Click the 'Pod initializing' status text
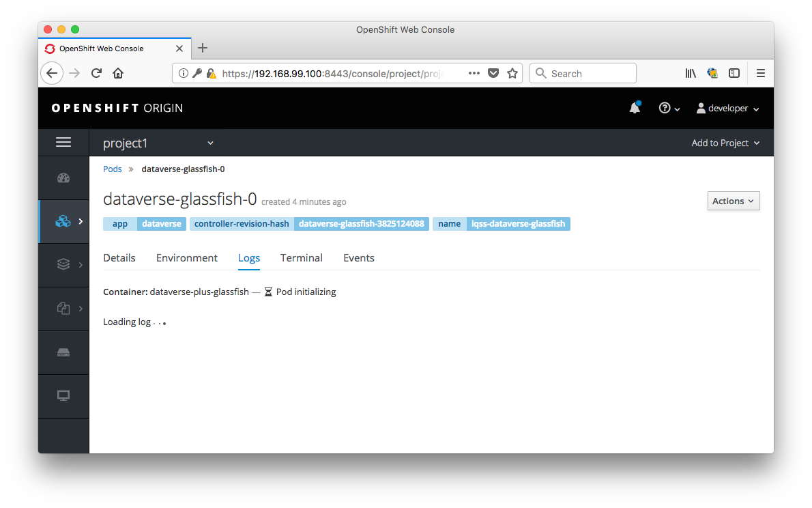The width and height of the screenshot is (812, 508). tap(306, 292)
